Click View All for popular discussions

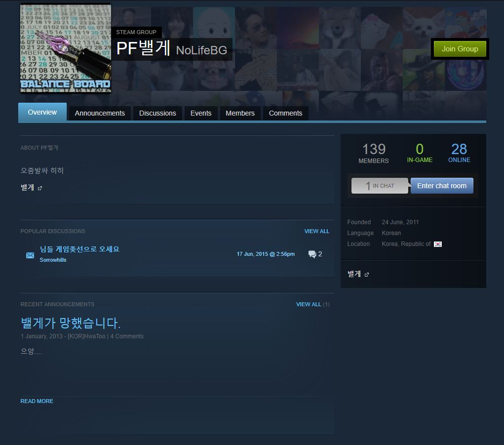pos(316,231)
